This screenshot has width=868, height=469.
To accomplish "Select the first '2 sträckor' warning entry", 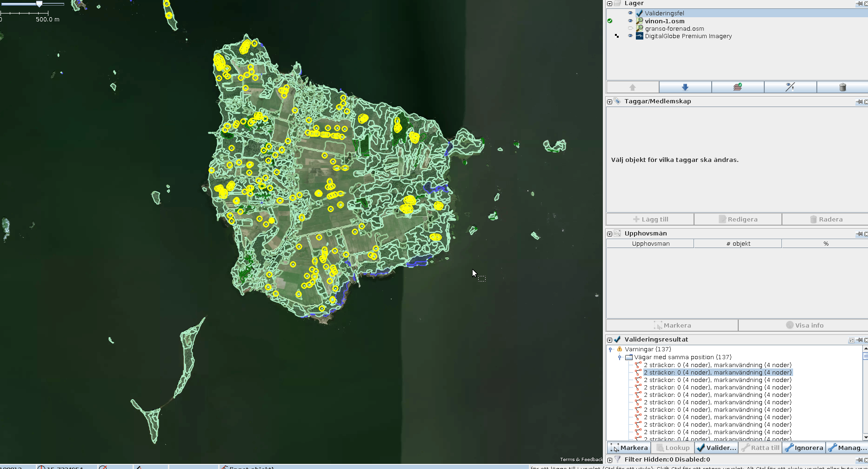I will pyautogui.click(x=717, y=365).
